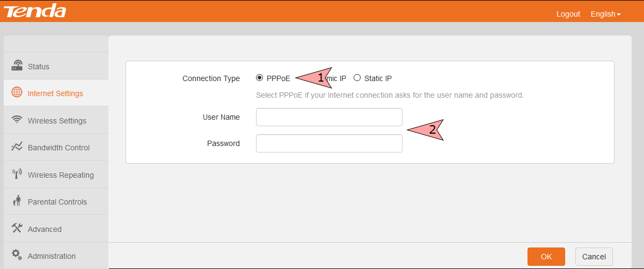Click the Logout link
The height and width of the screenshot is (269, 644).
click(568, 14)
